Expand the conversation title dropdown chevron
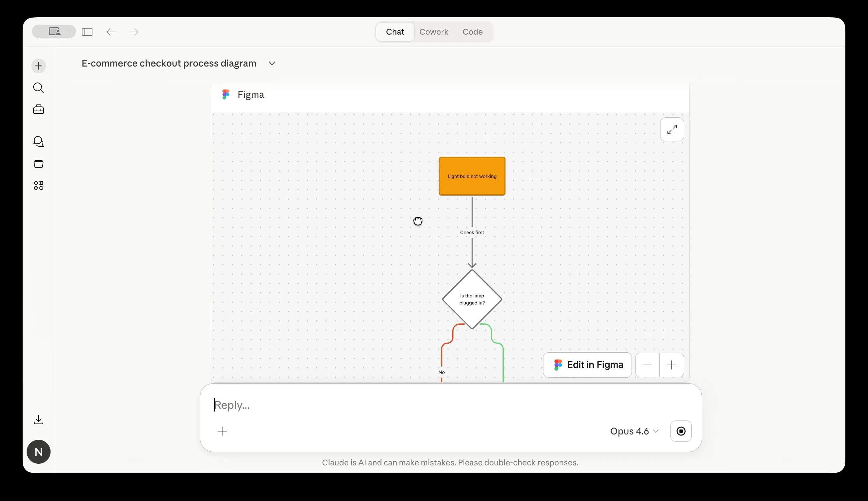 272,63
